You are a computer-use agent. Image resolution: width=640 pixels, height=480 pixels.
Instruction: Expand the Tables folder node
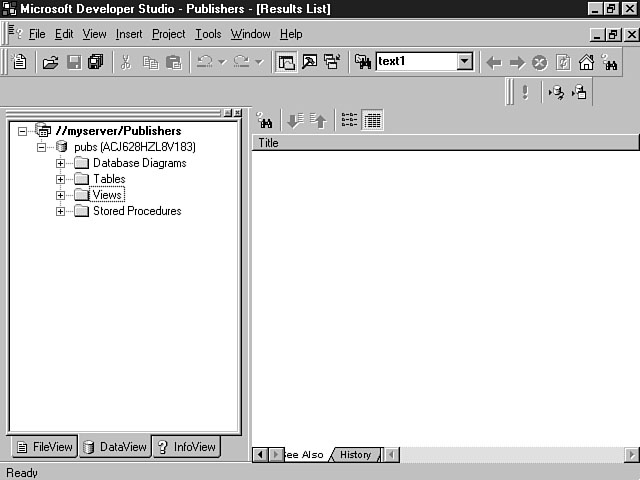[x=60, y=179]
